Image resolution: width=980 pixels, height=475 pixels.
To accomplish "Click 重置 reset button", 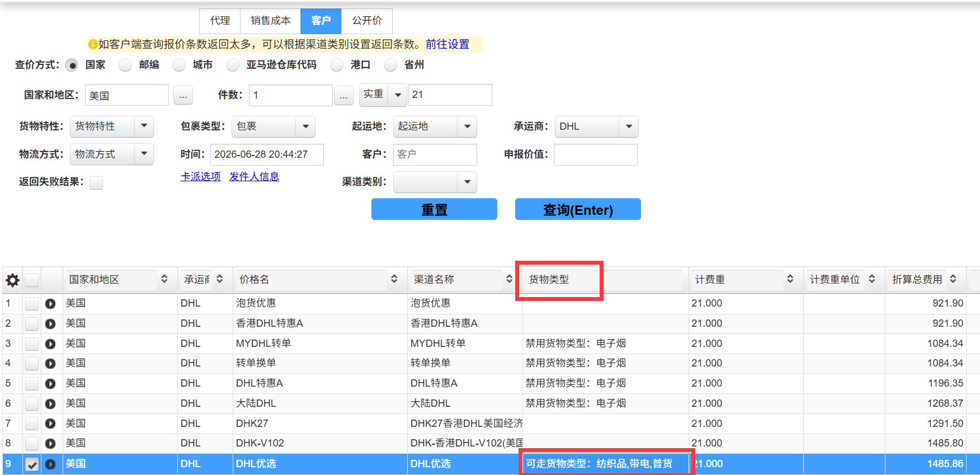I will coord(434,209).
